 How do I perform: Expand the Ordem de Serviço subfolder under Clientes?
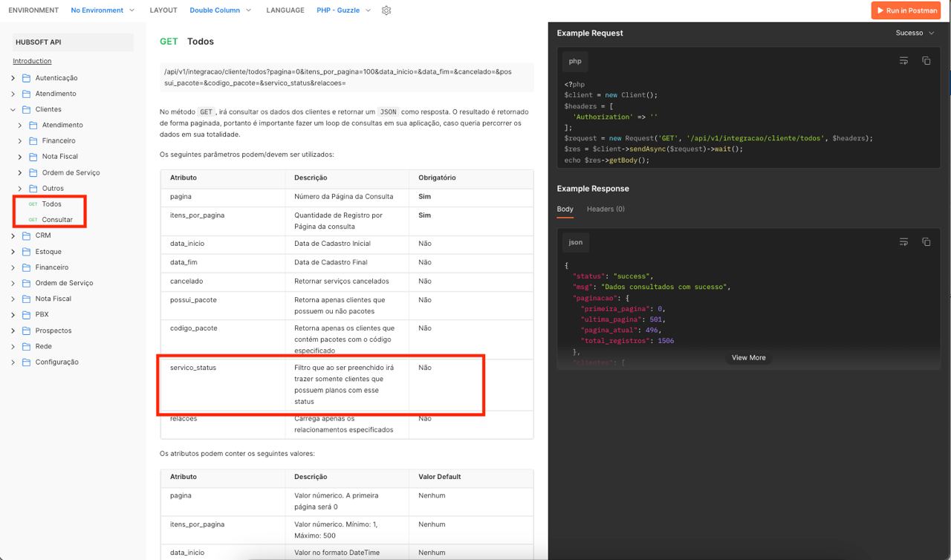[x=20, y=173]
